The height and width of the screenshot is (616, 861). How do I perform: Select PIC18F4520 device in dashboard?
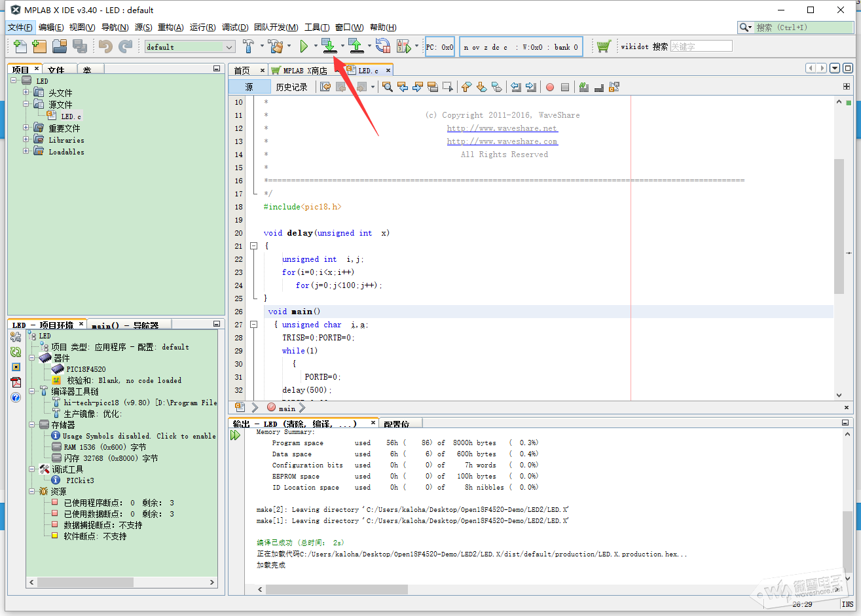(86, 369)
